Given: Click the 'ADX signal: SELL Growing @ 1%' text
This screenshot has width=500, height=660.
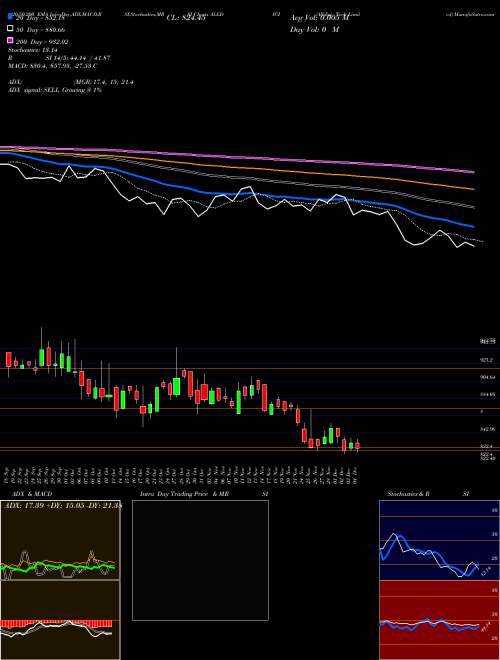Looking at the screenshot, I should tap(55, 90).
